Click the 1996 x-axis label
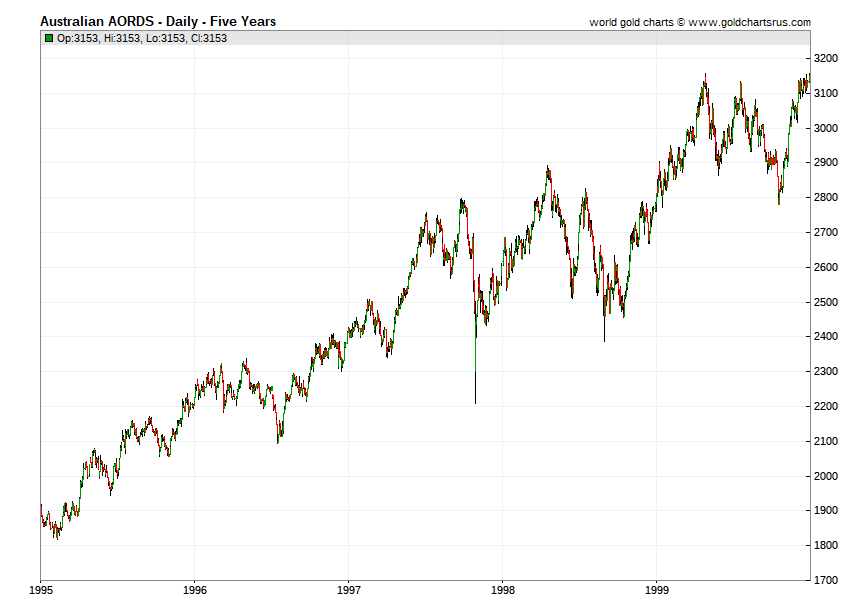850x616 pixels. tap(195, 591)
